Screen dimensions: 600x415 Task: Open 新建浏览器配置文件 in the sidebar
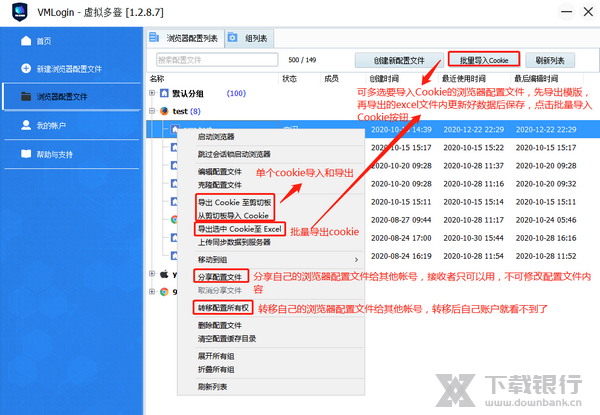69,69
